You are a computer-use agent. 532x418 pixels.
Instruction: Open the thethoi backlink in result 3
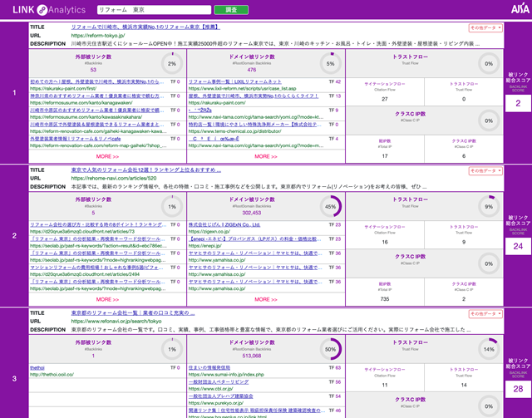(37, 367)
